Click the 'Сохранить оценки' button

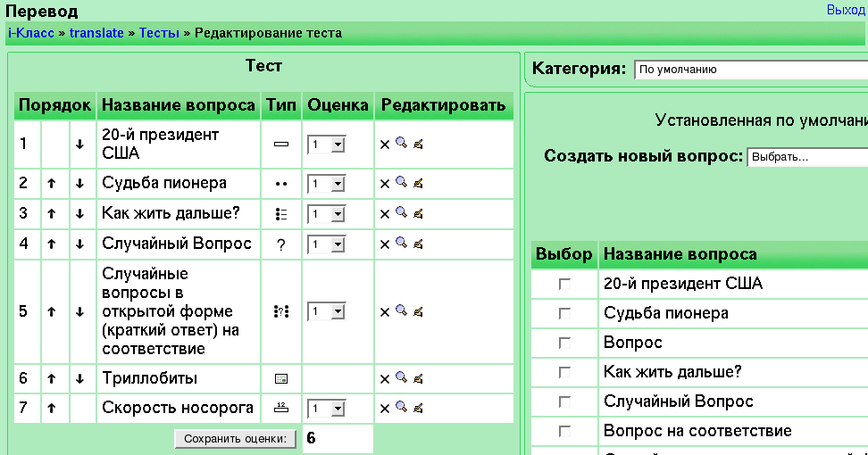pos(235,438)
